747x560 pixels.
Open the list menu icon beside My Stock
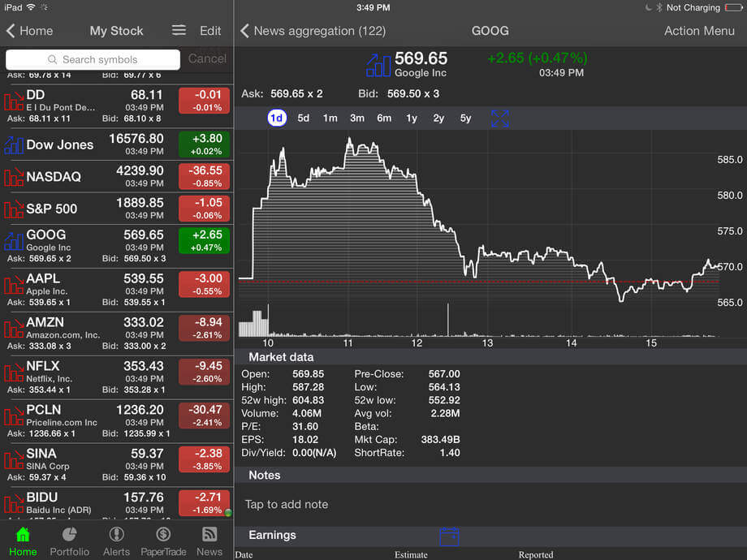pos(179,31)
